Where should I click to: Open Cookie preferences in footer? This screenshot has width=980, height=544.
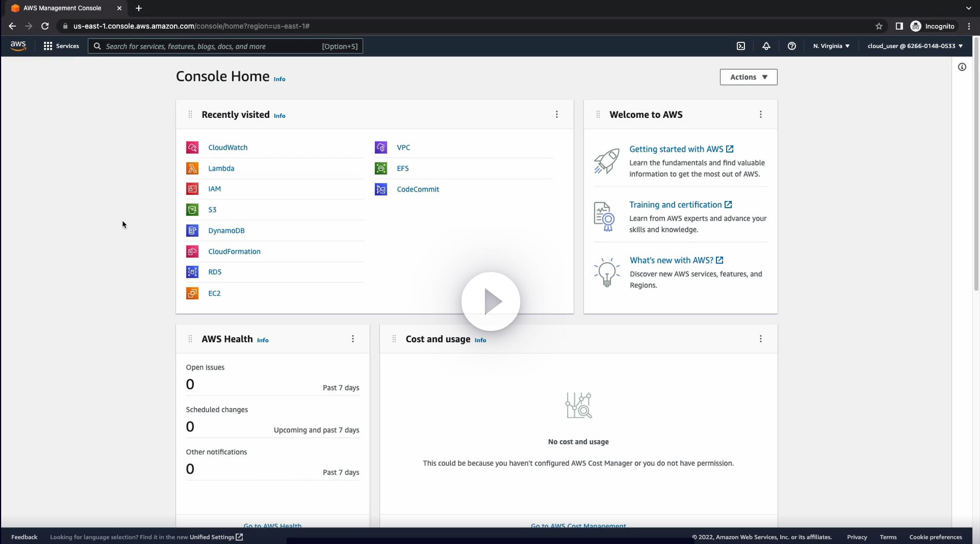pyautogui.click(x=936, y=537)
